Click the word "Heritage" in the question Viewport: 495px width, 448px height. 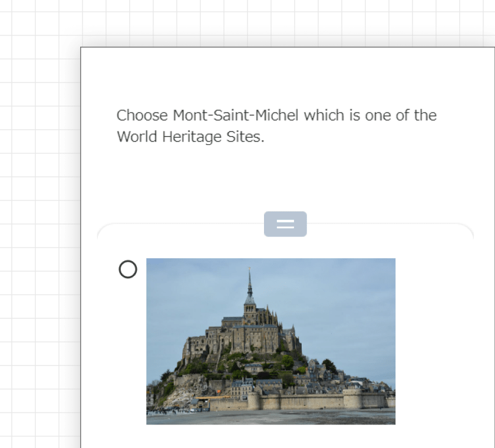(x=192, y=137)
